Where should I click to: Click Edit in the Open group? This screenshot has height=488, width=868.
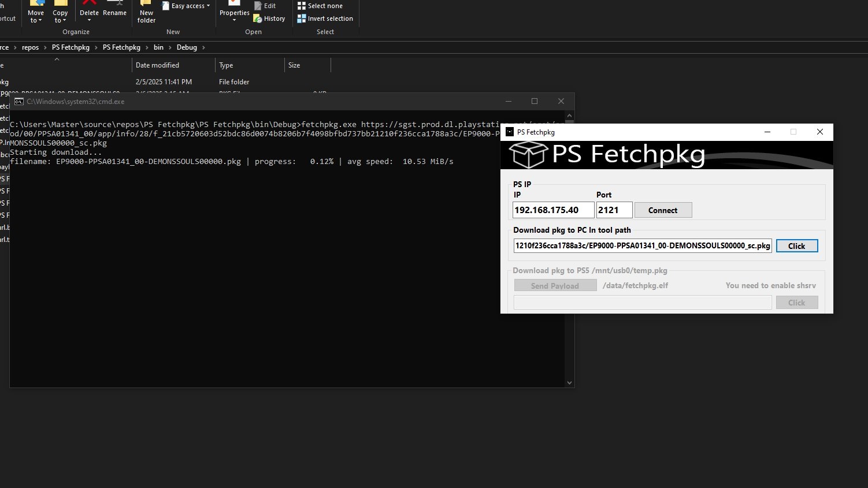265,6
